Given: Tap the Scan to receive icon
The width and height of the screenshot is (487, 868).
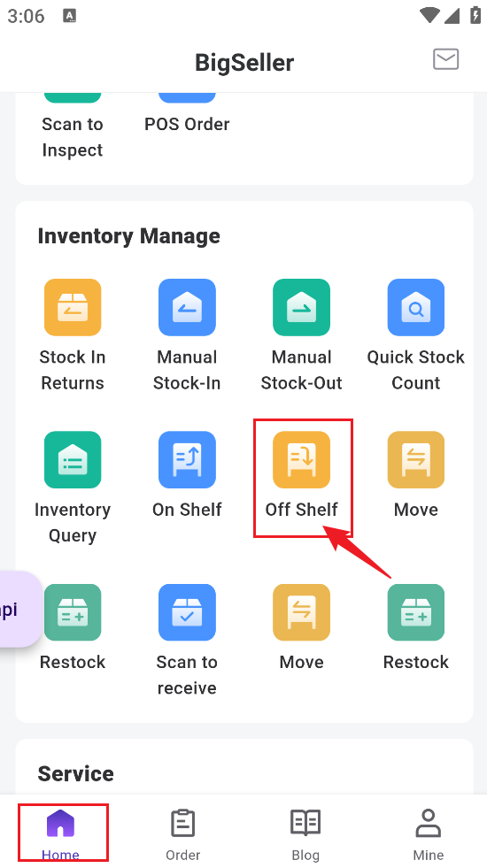Looking at the screenshot, I should [x=187, y=613].
